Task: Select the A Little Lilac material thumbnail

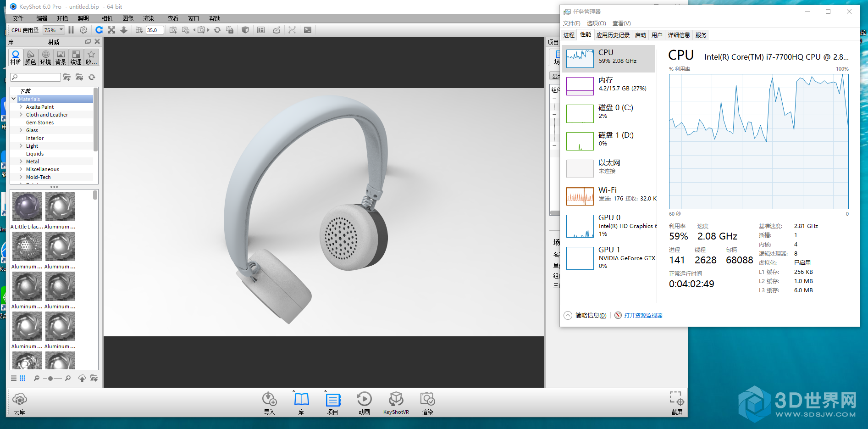Action: [x=27, y=206]
